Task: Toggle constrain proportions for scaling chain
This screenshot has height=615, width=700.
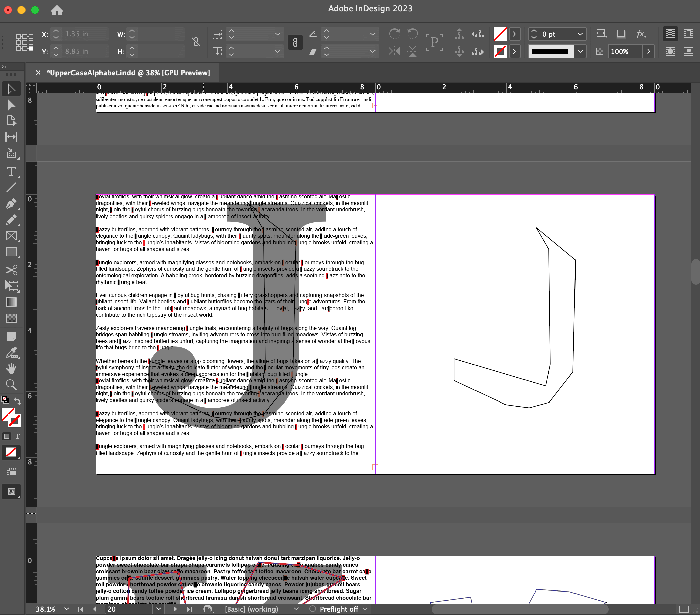Action: coord(295,42)
